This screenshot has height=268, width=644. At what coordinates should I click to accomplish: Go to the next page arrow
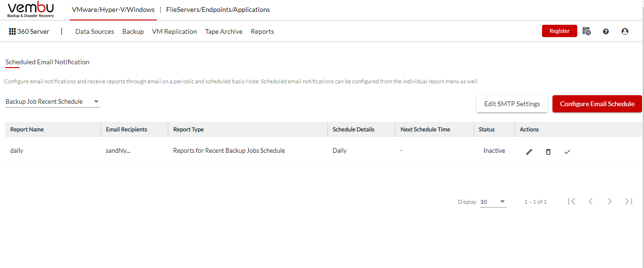tap(610, 201)
